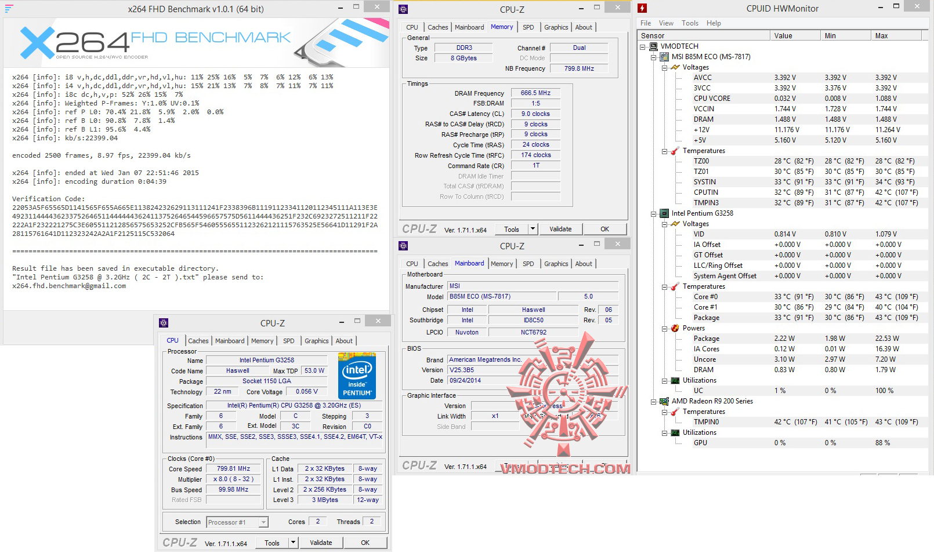Collapse the AMD Radeon R9 200 Series node
Image resolution: width=934 pixels, height=560 pixels.
point(654,401)
